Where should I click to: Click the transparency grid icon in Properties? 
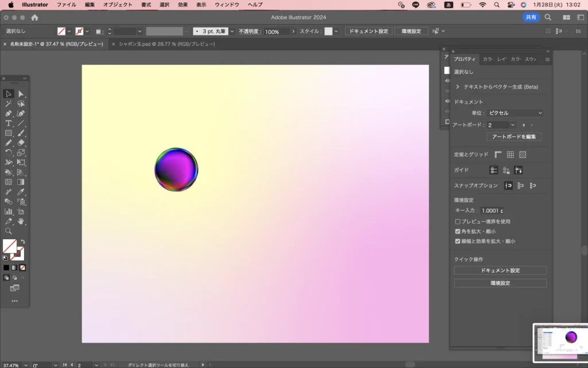click(523, 155)
